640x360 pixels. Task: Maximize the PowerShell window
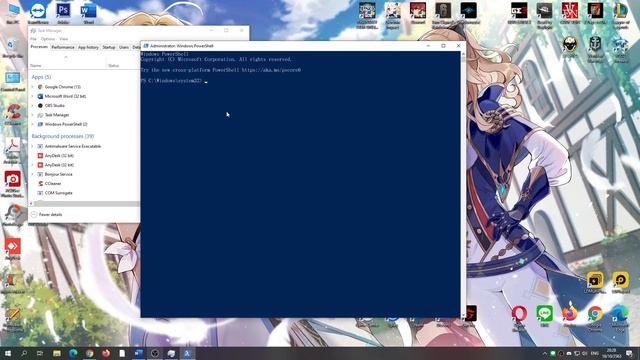[443, 46]
